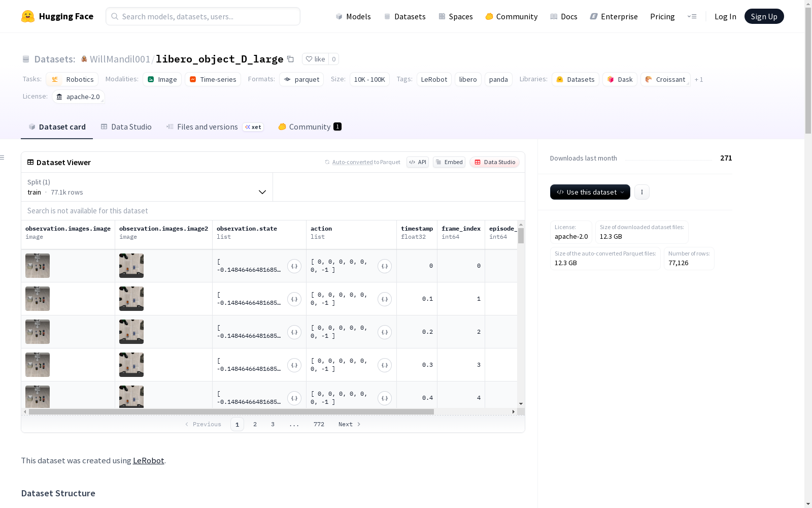
Task: Click the panda tag
Action: (498, 79)
